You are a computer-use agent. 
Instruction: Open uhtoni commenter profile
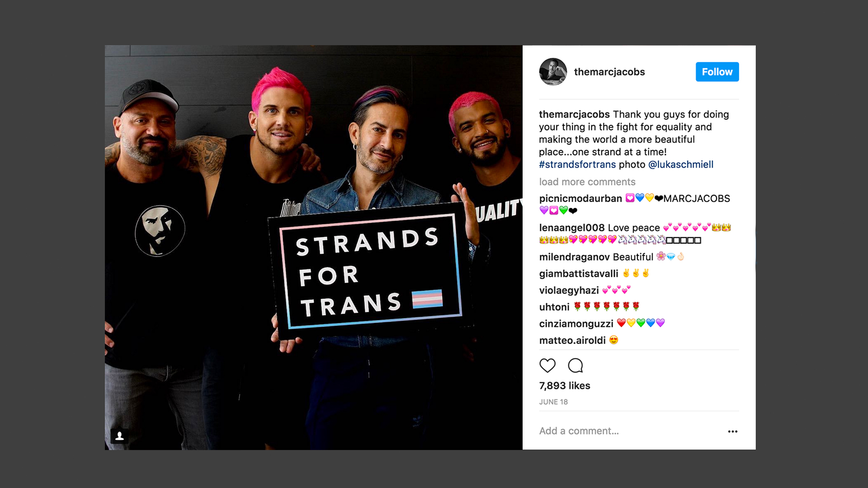coord(554,307)
